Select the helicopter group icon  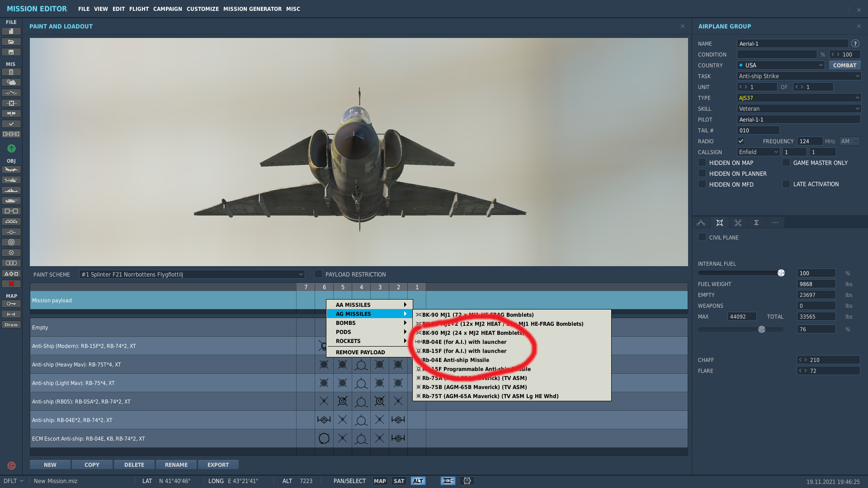pos(11,180)
